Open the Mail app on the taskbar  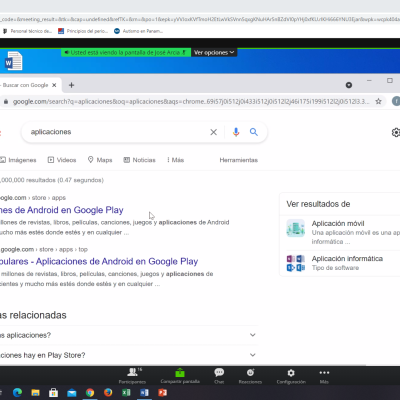click(x=72, y=393)
